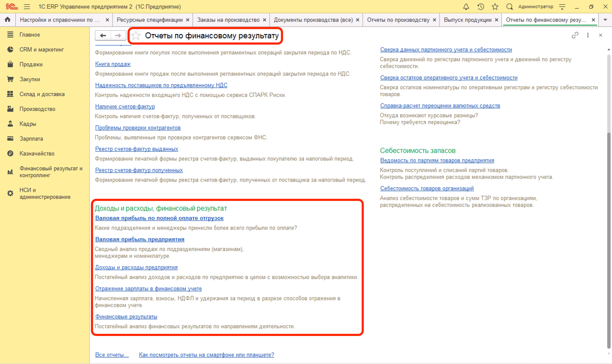The width and height of the screenshot is (612, 364).
Task: Open Казначейство section in sidebar
Action: coord(37,153)
